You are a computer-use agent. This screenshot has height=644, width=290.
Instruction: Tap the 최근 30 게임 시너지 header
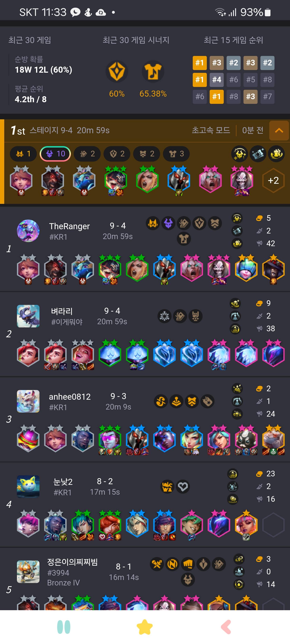coord(136,40)
